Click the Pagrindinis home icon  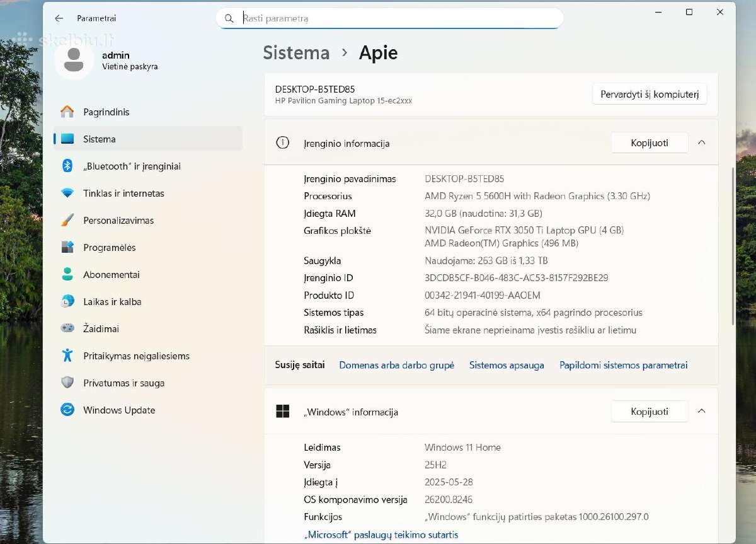[67, 112]
